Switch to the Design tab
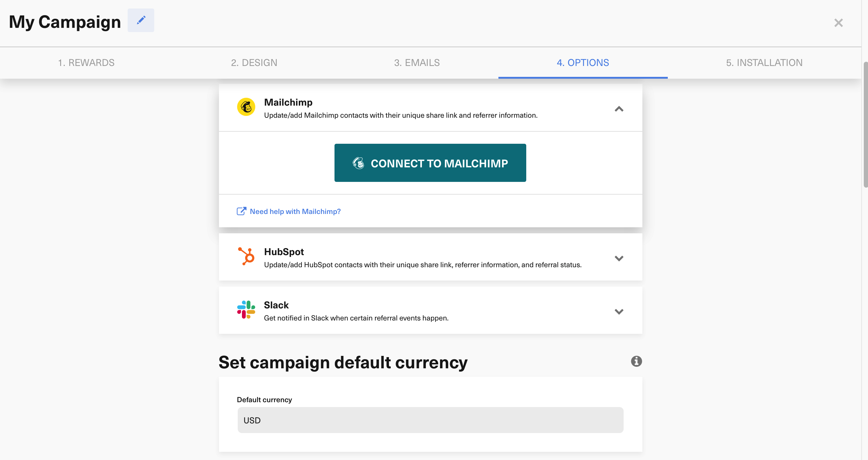This screenshot has height=460, width=868. [254, 63]
